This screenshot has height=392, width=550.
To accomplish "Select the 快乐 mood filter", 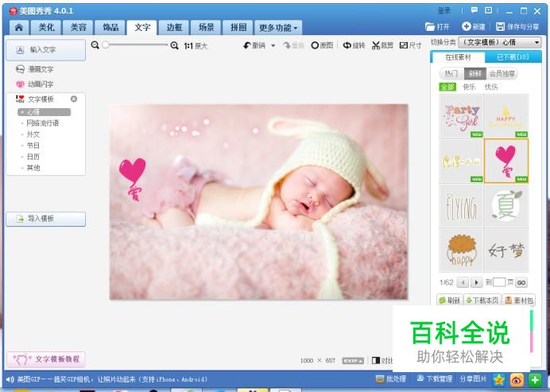I will (469, 87).
